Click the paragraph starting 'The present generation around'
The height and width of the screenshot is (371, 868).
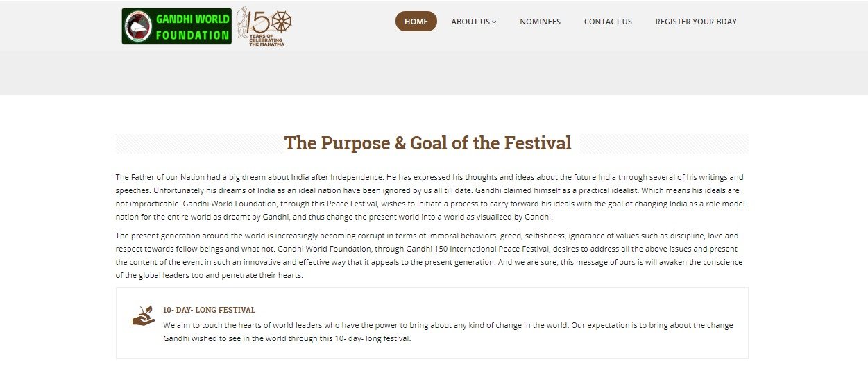pos(430,255)
